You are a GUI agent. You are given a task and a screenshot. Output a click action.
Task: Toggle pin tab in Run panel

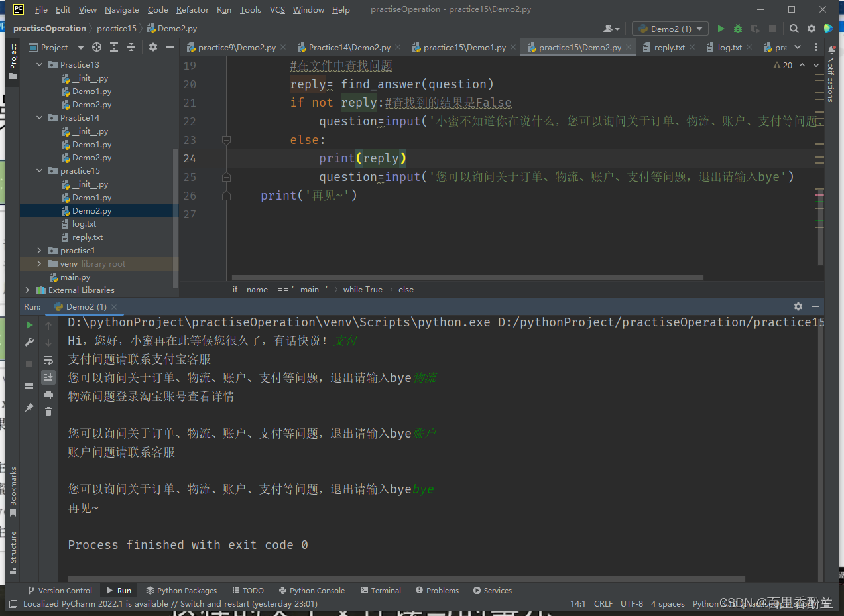pyautogui.click(x=29, y=408)
